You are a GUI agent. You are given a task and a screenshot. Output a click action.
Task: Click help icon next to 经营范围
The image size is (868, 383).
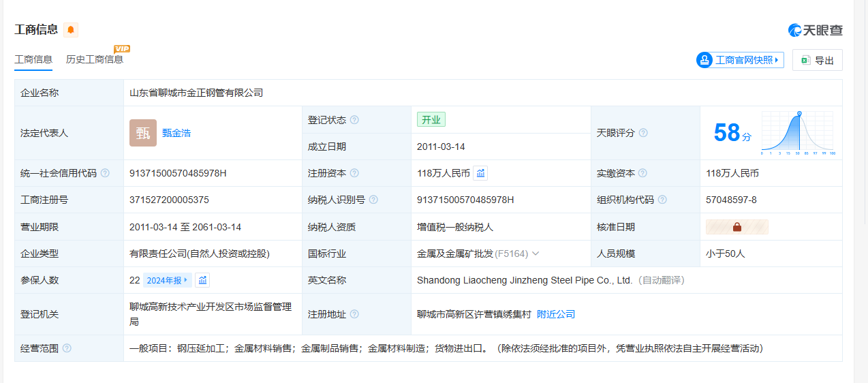(x=67, y=348)
